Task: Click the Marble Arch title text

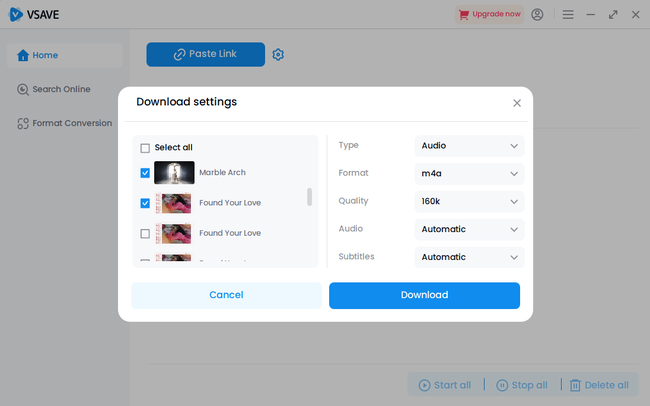Action: (222, 173)
